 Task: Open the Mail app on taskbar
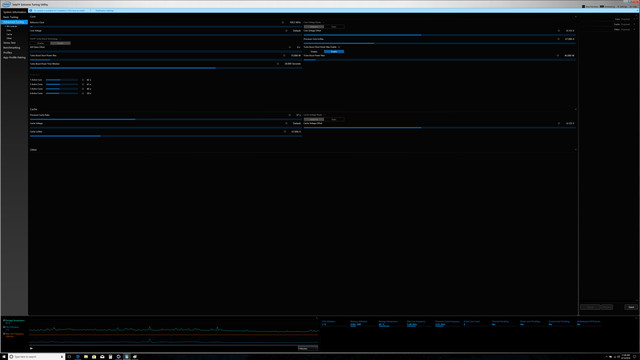click(x=102, y=357)
